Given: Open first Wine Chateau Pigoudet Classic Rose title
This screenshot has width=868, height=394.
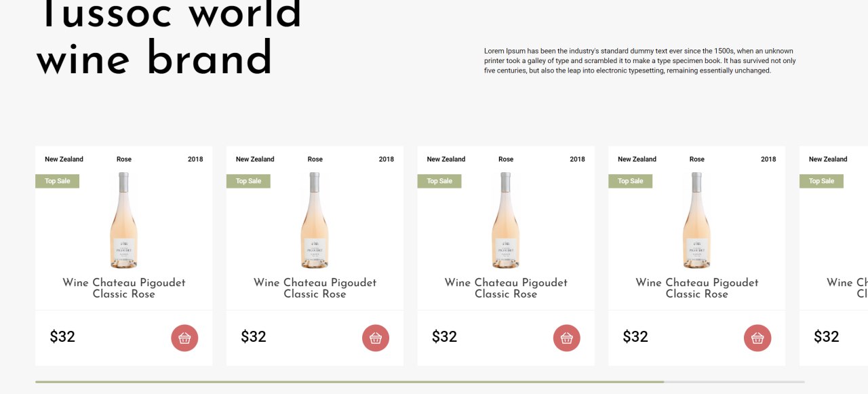Looking at the screenshot, I should point(124,288).
